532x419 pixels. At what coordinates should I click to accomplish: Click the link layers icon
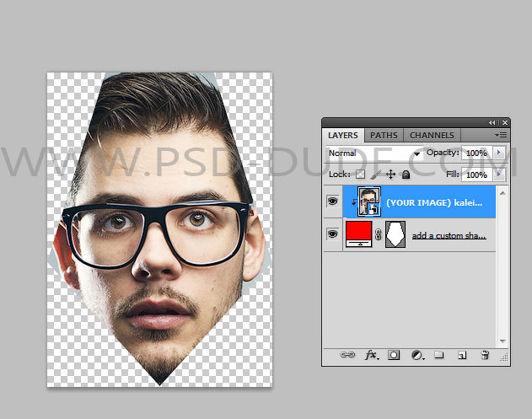pyautogui.click(x=347, y=356)
